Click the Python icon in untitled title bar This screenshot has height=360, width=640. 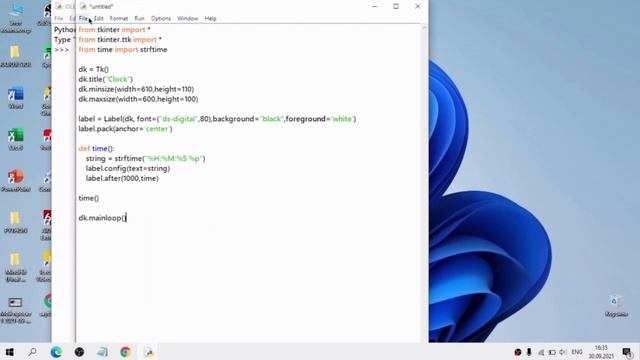point(84,6)
